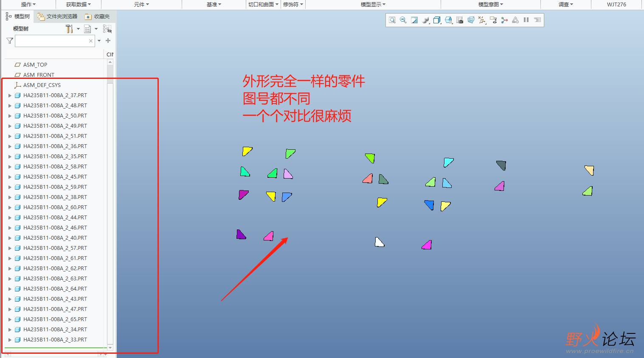This screenshot has height=358, width=644.
Task: Open the 切口和曲面 ribbon group menu
Action: point(263,4)
